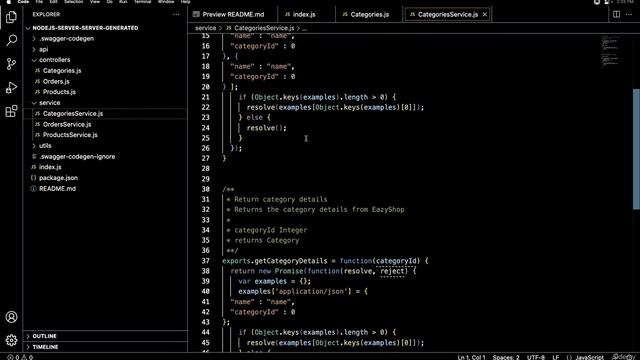Close the CategoriesService.js tab
The height and width of the screenshot is (360, 640).
click(484, 14)
